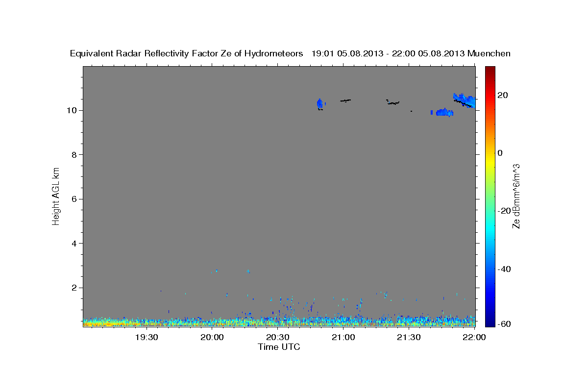Click the '20:30' time tick label

(278, 337)
